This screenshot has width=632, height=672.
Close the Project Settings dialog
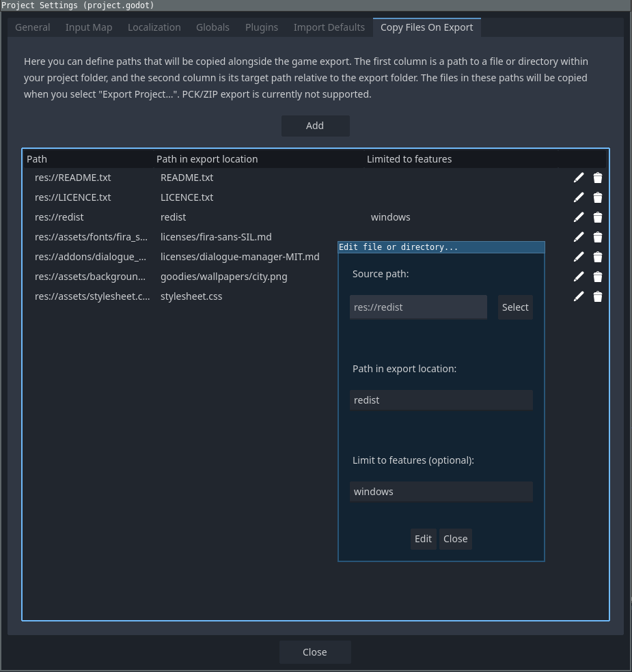[x=315, y=652]
